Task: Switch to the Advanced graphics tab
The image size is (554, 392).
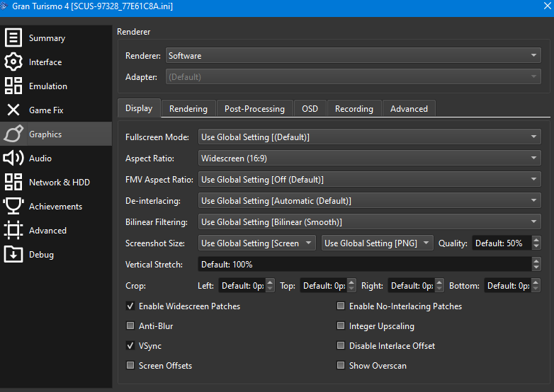Action: (409, 109)
